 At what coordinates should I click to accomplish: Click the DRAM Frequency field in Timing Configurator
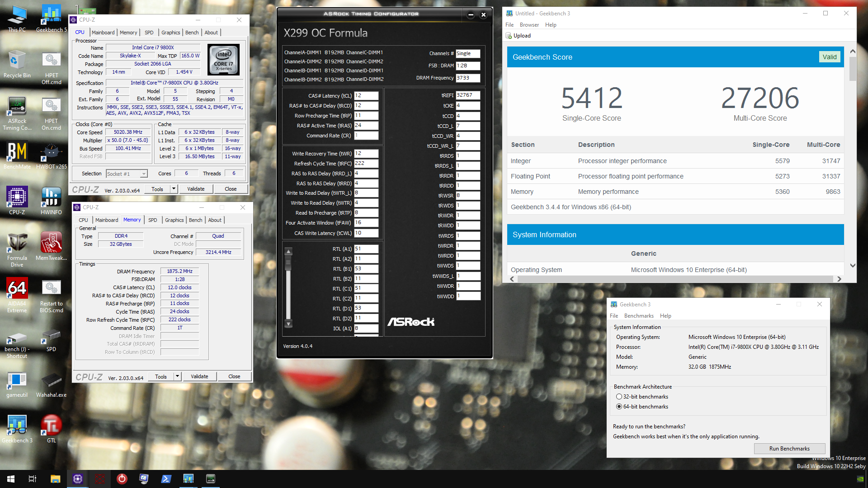tap(468, 78)
